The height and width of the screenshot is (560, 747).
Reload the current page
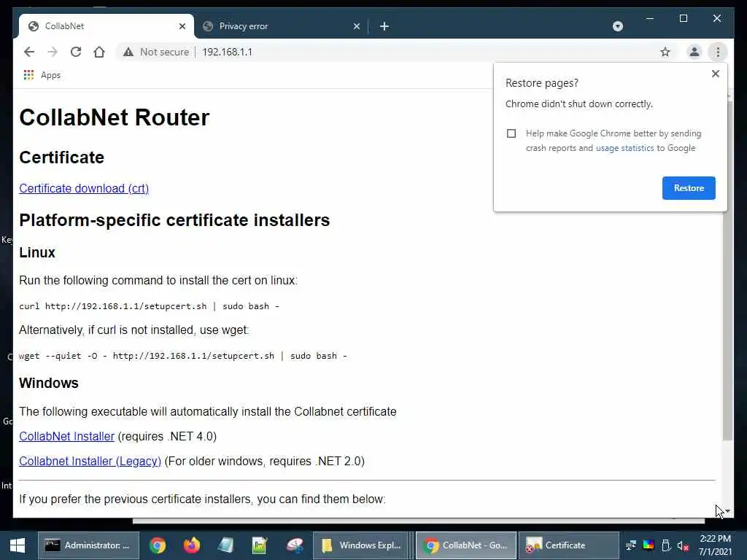[76, 52]
